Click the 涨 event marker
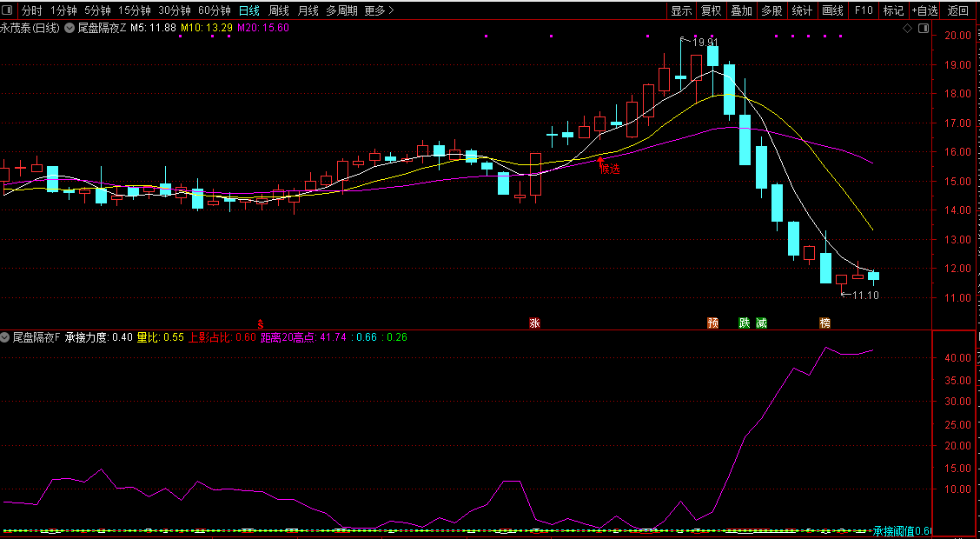This screenshot has width=980, height=539. pyautogui.click(x=534, y=323)
